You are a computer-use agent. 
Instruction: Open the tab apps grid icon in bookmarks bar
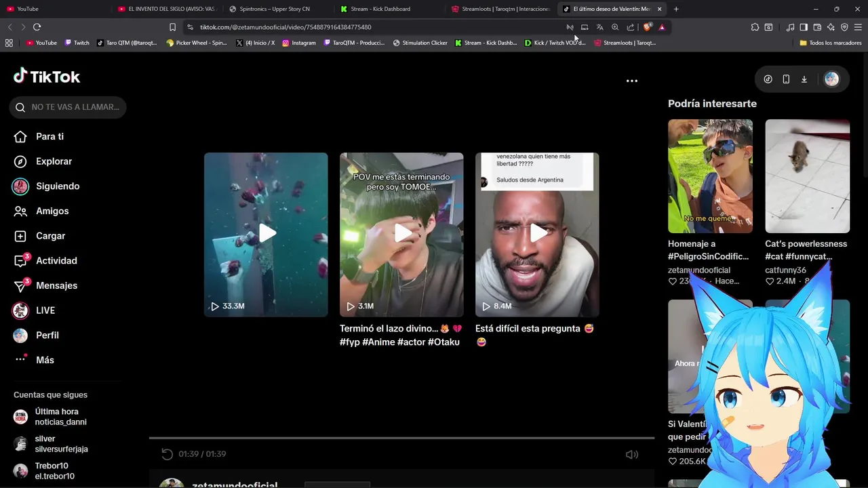tap(9, 43)
